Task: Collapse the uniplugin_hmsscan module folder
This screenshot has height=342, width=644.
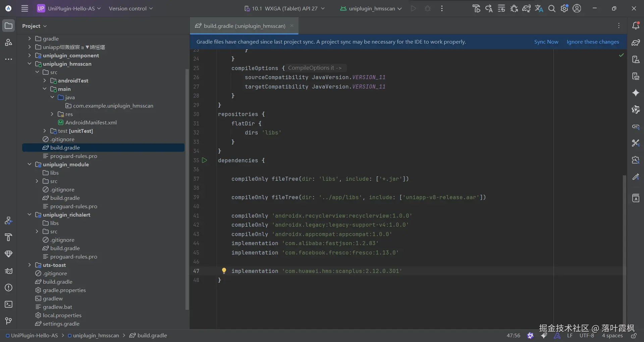Action: point(30,64)
